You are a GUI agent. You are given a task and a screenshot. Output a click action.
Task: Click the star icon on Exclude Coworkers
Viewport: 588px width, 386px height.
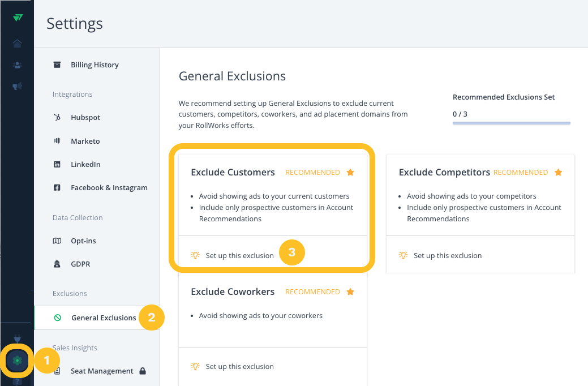(350, 291)
